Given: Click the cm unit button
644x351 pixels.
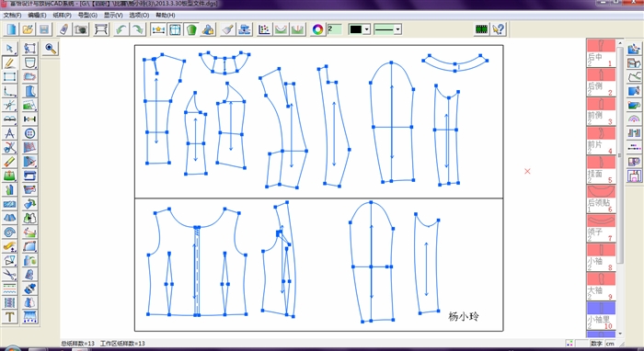Looking at the screenshot, I should click(610, 344).
